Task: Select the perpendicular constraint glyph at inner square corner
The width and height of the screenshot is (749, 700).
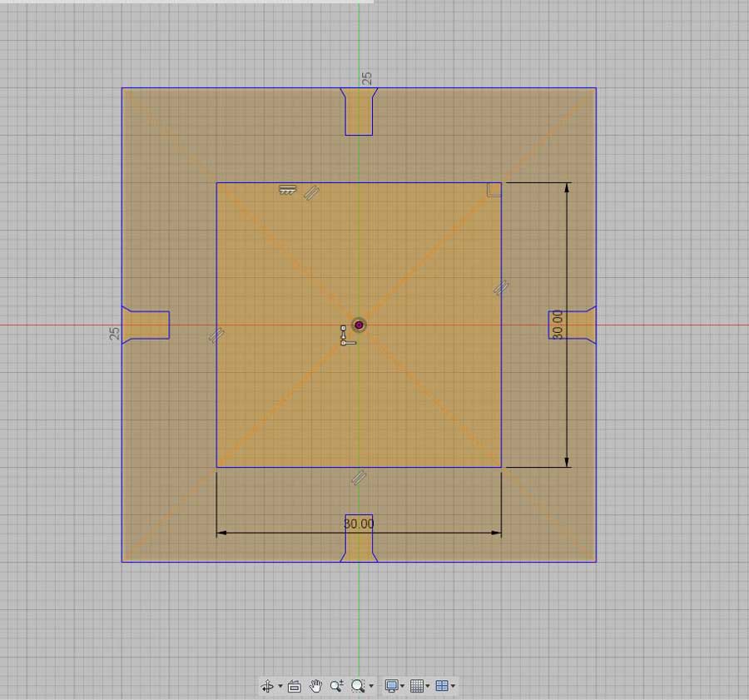Action: click(x=494, y=190)
